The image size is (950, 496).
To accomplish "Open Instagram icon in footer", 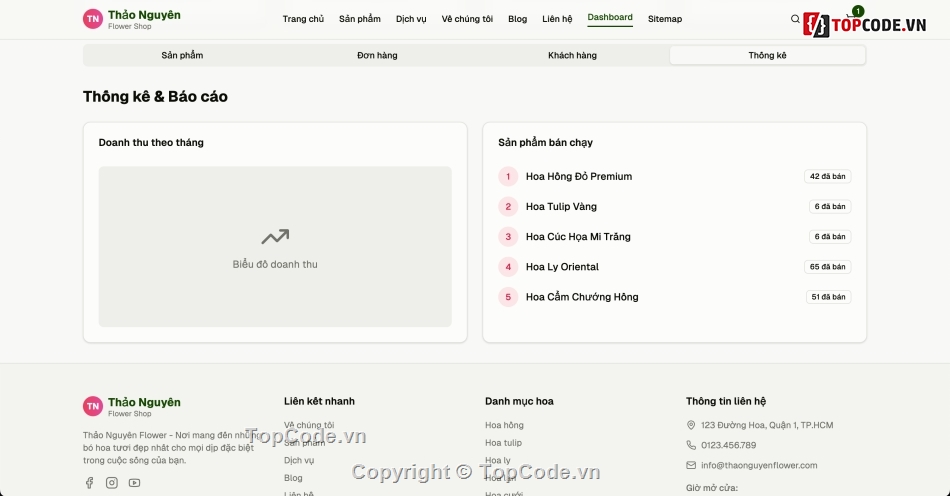I will [111, 483].
